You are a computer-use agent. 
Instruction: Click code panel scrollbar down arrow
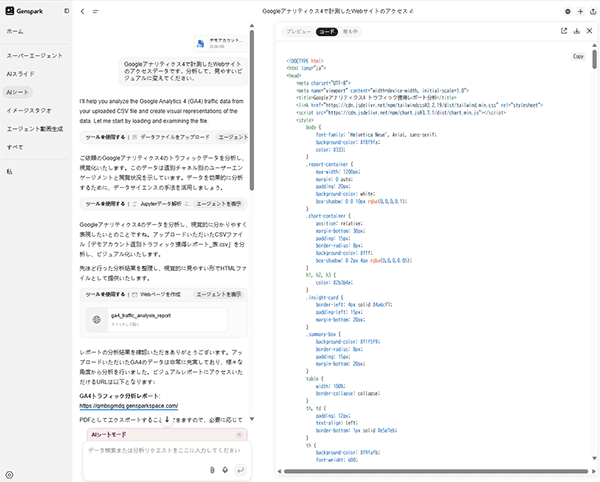594,458
